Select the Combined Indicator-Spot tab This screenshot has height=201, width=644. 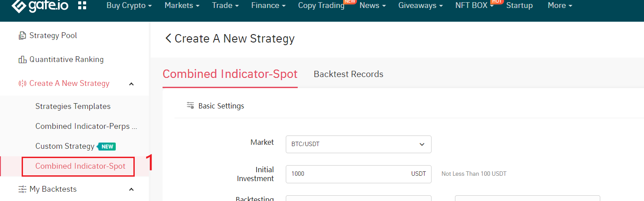tap(230, 74)
